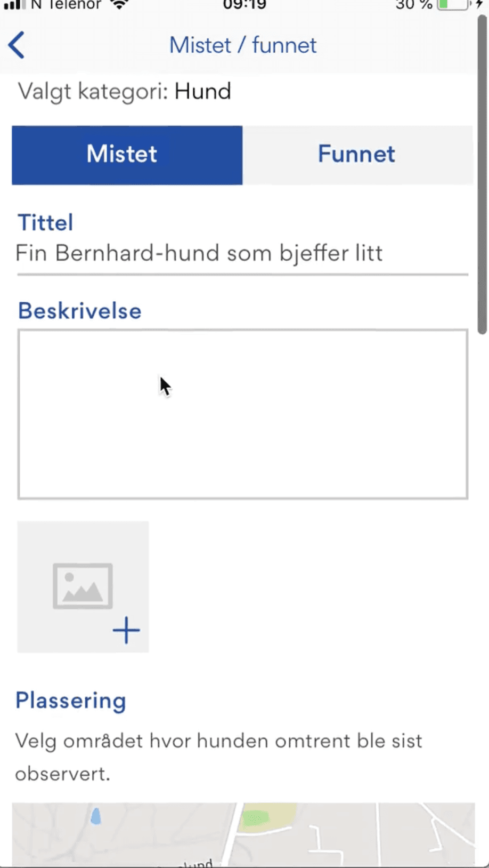The width and height of the screenshot is (489, 868).
Task: Click the Plassering section heading
Action: (x=71, y=701)
